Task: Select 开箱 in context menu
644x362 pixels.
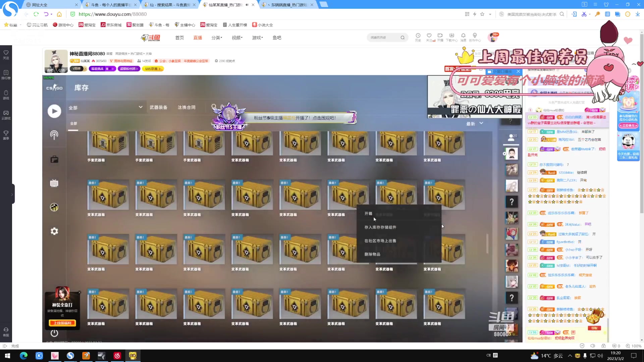Action: point(399,214)
